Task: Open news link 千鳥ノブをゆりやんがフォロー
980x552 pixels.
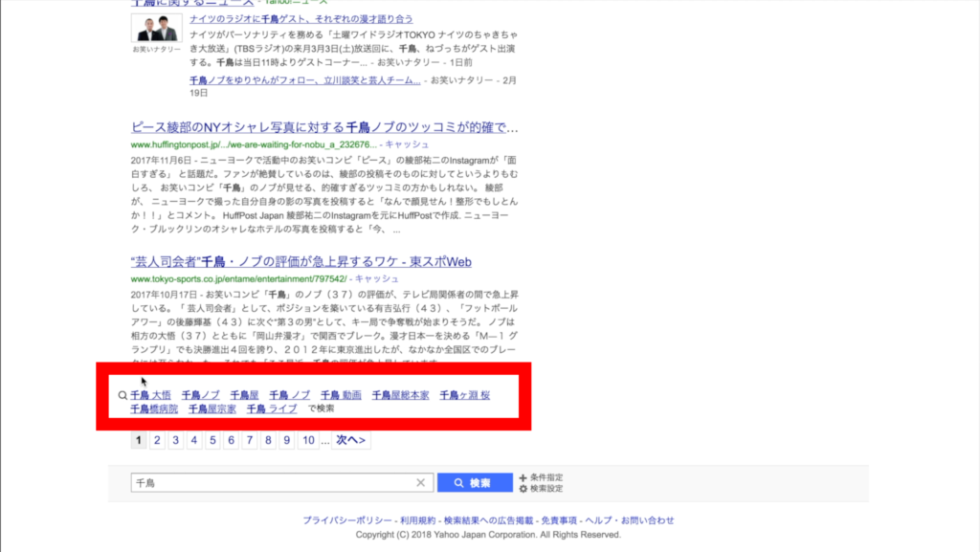Action: 305,80
